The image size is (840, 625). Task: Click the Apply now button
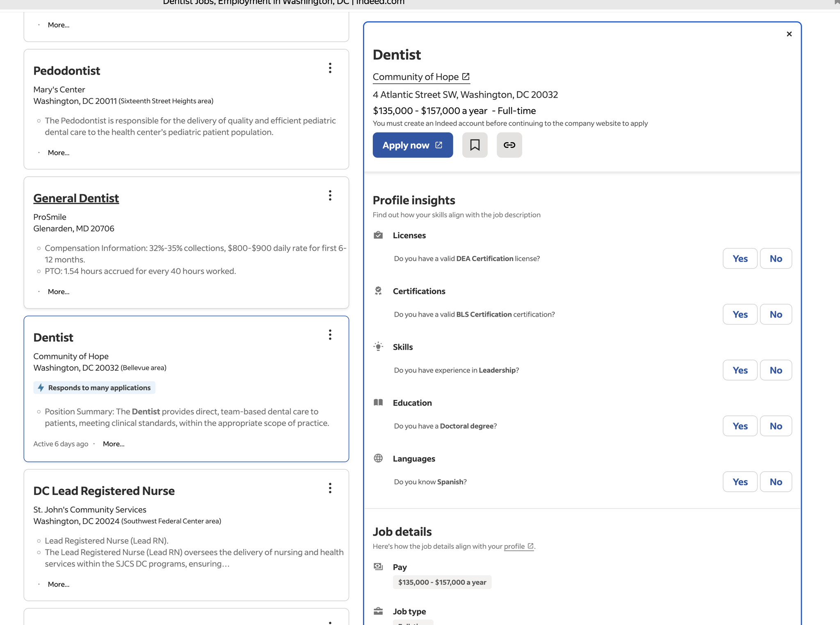click(x=412, y=145)
